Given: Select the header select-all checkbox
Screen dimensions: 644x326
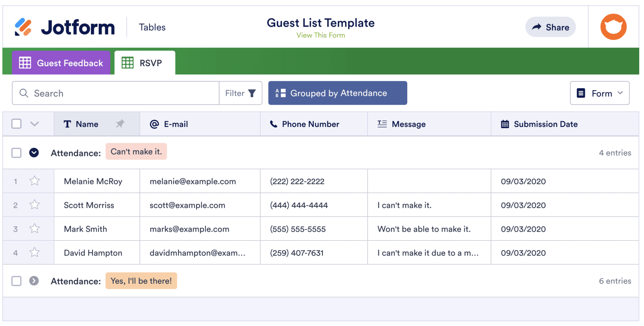Looking at the screenshot, I should tap(16, 124).
